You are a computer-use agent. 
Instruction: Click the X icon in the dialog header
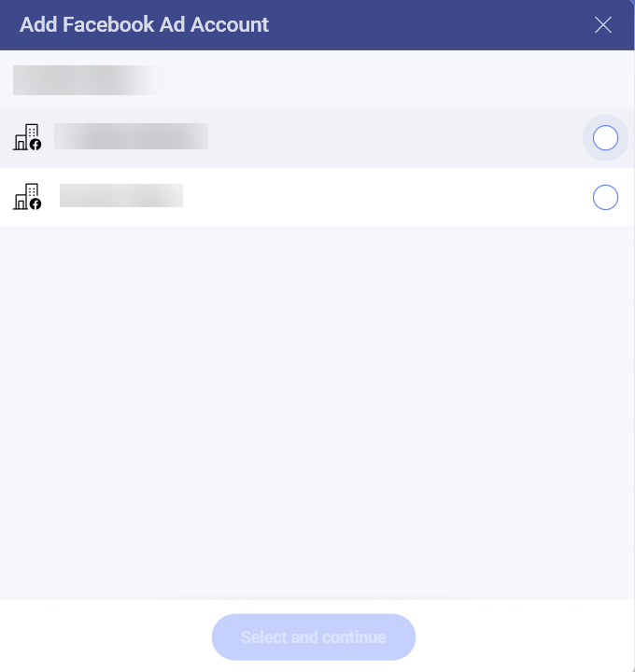coord(603,25)
